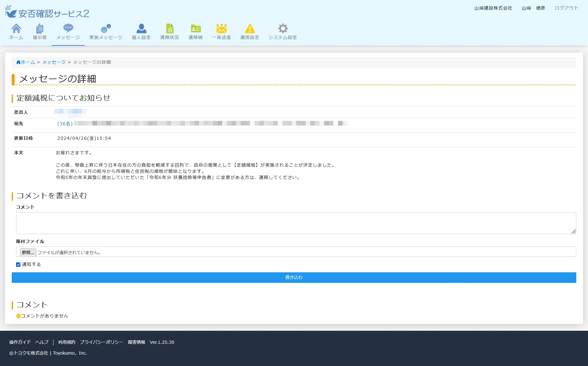This screenshot has width=588, height=366.
Task: Open the 家族メッセージ family message icon
Action: 105,31
